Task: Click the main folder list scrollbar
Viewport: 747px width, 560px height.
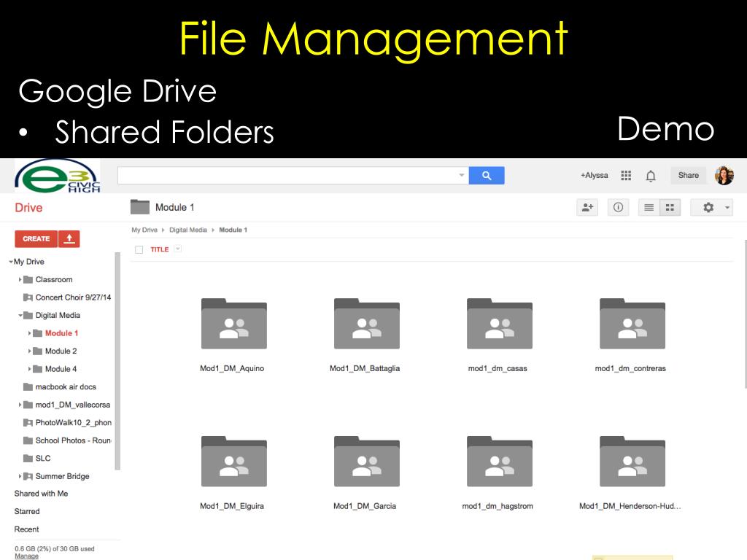Action: coord(745,314)
